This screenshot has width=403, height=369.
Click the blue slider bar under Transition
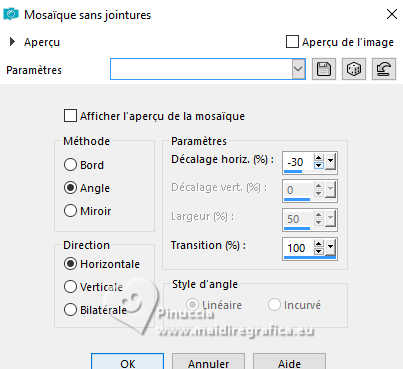point(310,258)
